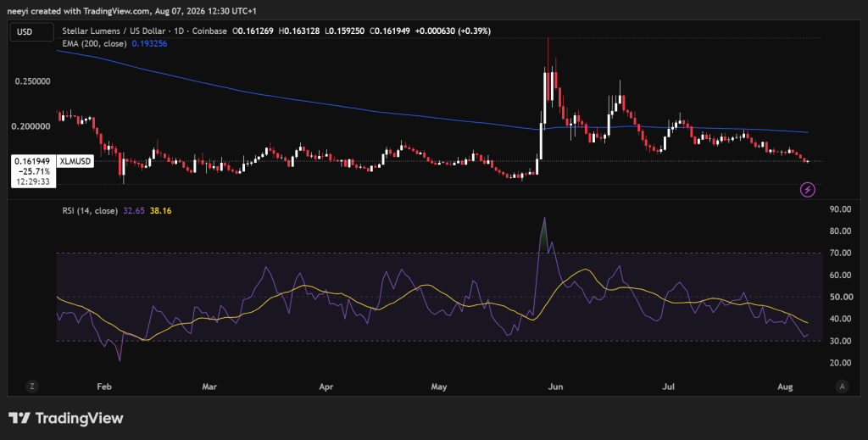This screenshot has width=868, height=440.
Task: Click the RSI average value 38.16
Action: (160, 211)
